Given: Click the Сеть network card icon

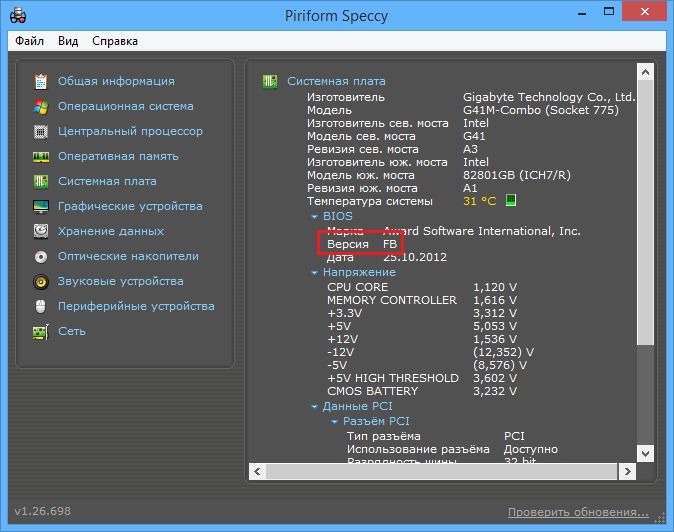Looking at the screenshot, I should coord(41,331).
